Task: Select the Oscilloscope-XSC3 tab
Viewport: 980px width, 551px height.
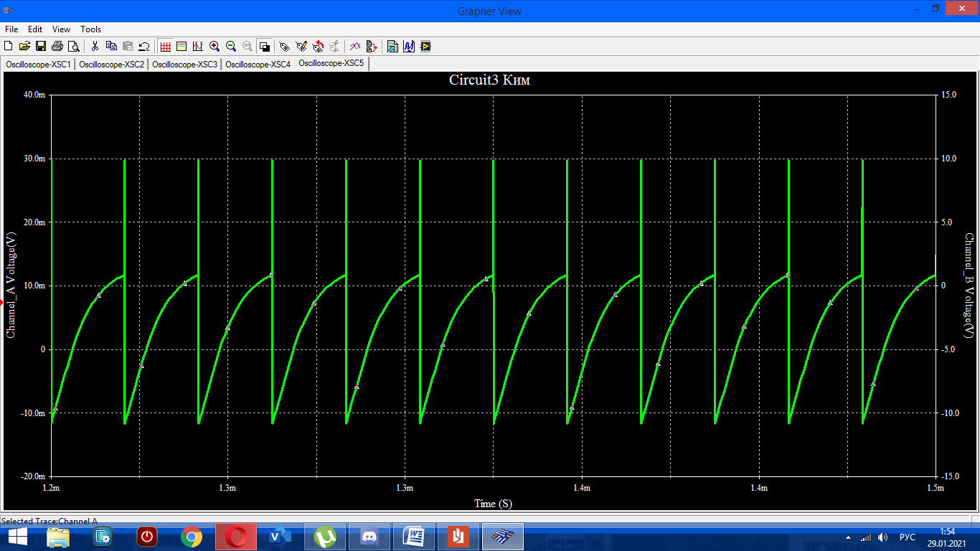Action: coord(184,65)
